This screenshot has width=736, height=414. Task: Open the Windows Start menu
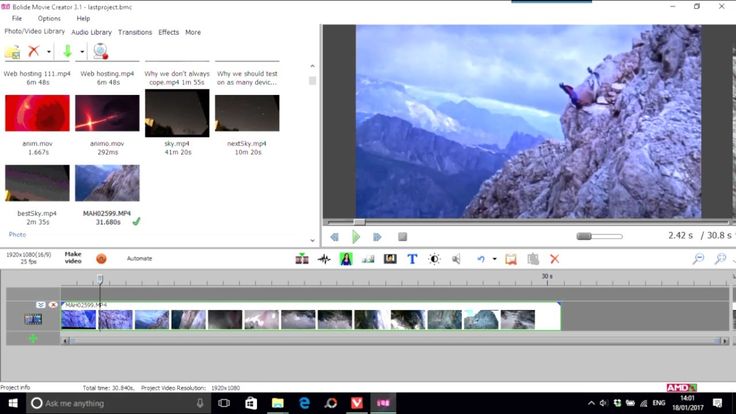point(13,403)
